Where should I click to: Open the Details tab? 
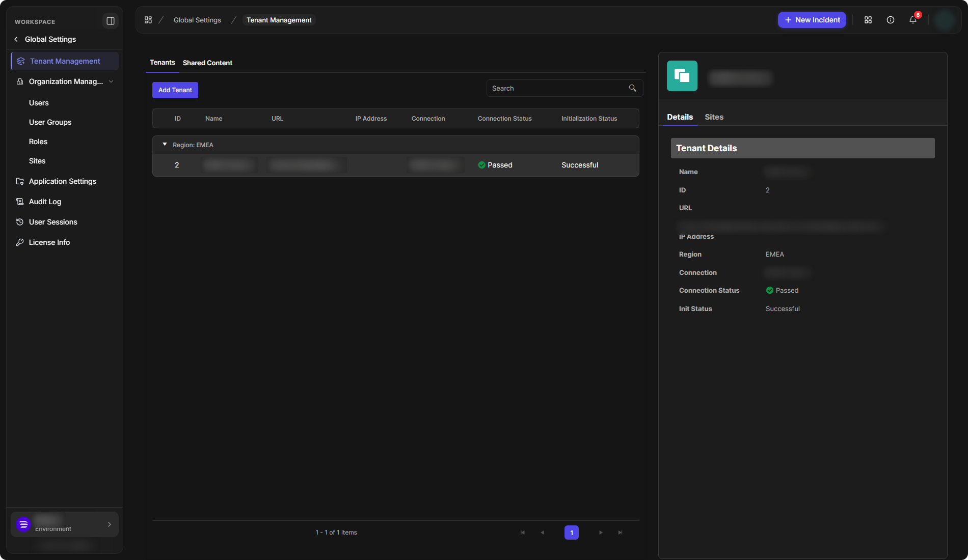[680, 117]
